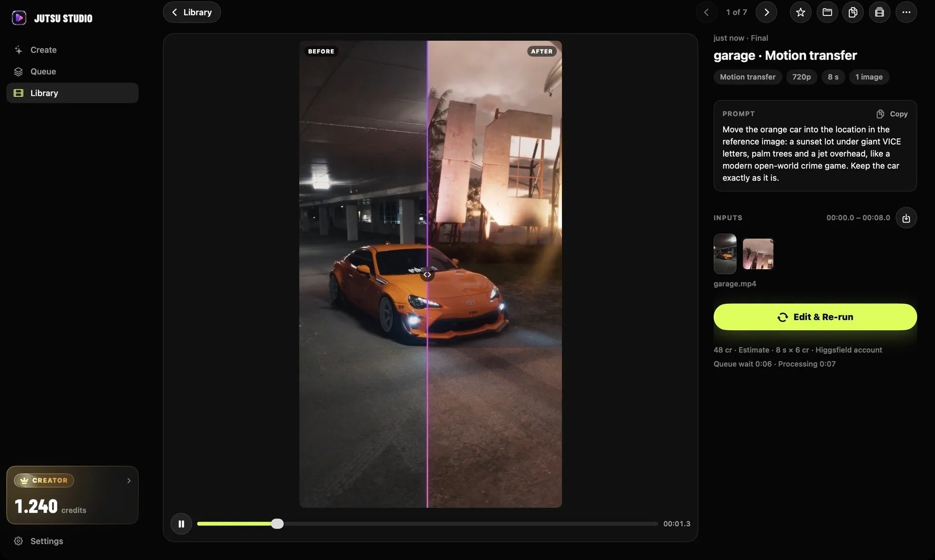
Task: Pause the video playback
Action: tap(181, 524)
